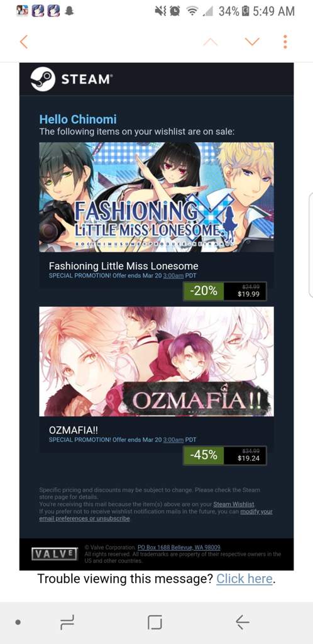Tap the Steam logo icon
This screenshot has height=644, width=313.
point(43,79)
